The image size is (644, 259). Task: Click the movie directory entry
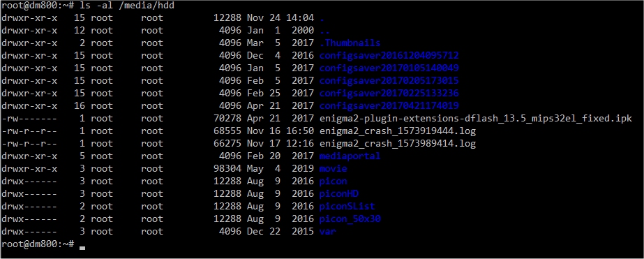[x=333, y=168]
